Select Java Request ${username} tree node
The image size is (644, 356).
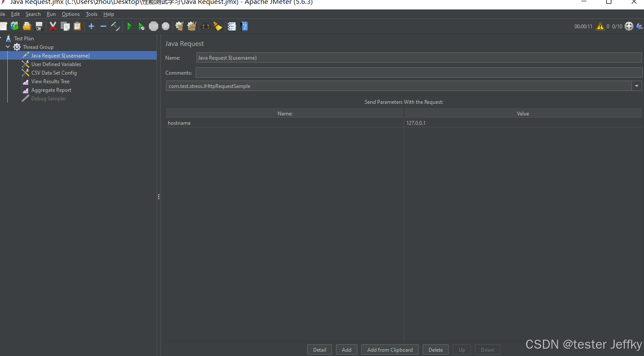coord(60,56)
